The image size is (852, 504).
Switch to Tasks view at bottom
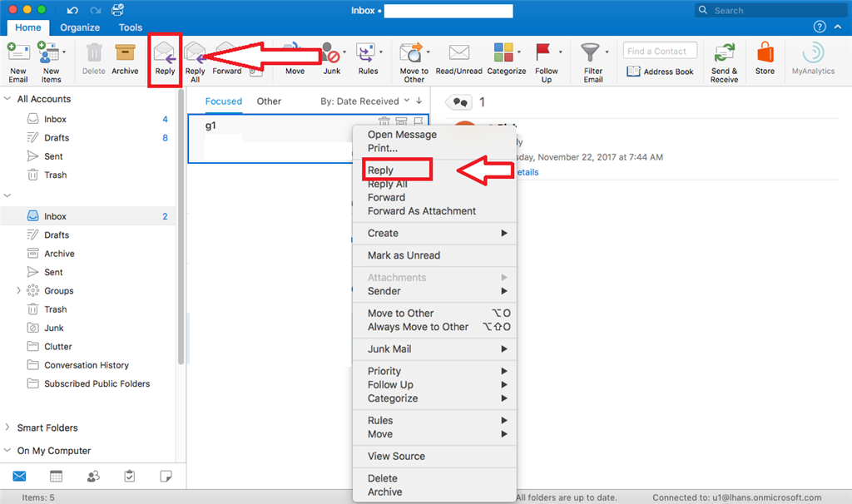click(x=129, y=477)
